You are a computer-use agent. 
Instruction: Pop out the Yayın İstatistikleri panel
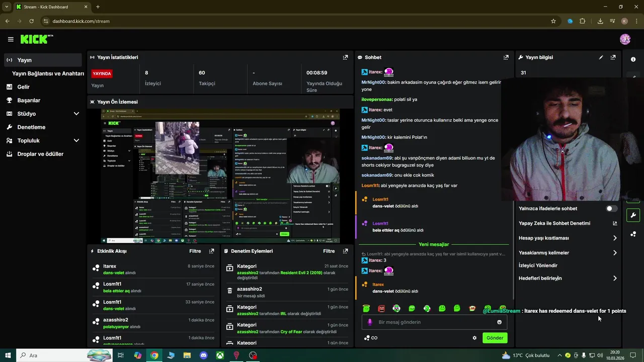pos(345,57)
